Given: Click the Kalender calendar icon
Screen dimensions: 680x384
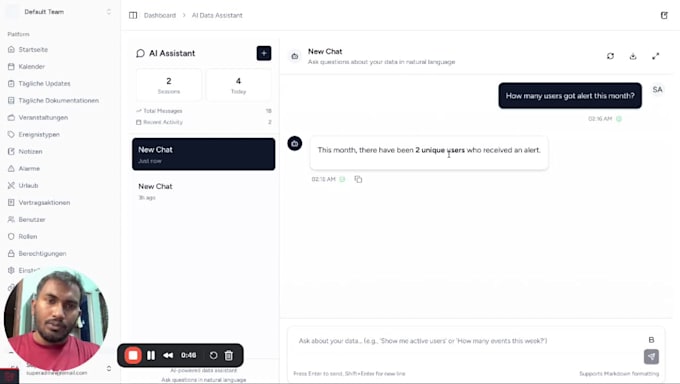Looking at the screenshot, I should 11,66.
